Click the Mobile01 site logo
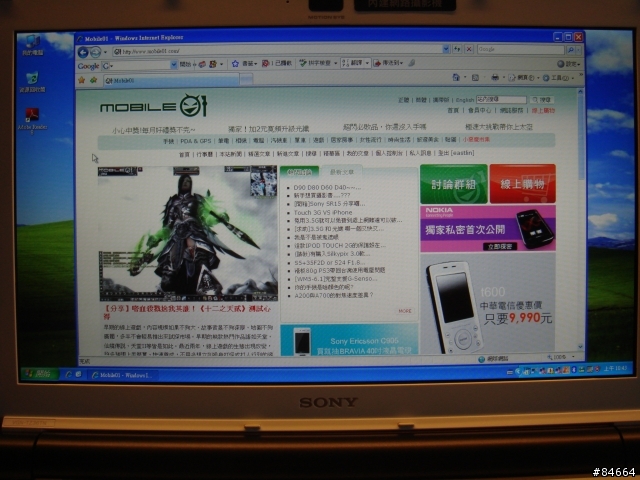Screen dimensions: 640x480 tap(154, 107)
